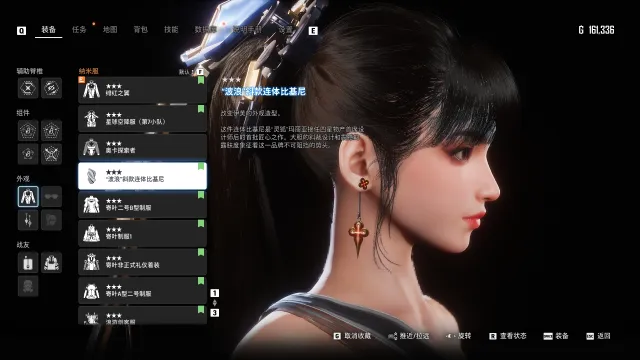Click 查看状态 to view status
This screenshot has height=360, width=640.
508,336
